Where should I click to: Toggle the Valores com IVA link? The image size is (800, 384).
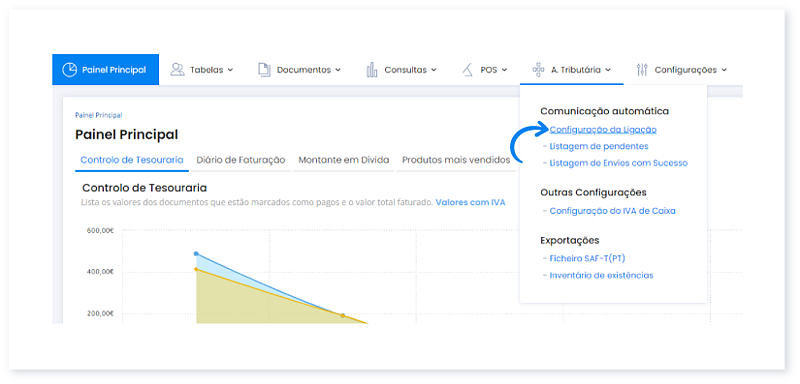470,202
